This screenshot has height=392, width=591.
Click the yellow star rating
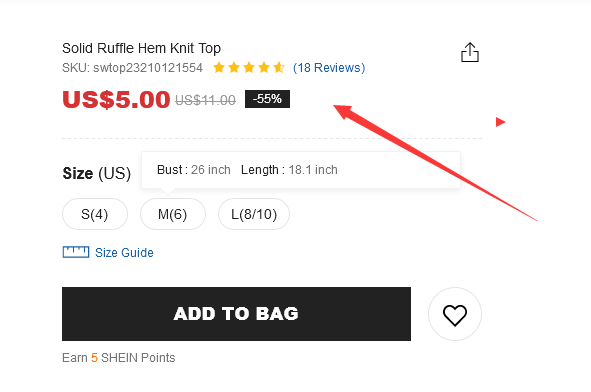(x=248, y=68)
